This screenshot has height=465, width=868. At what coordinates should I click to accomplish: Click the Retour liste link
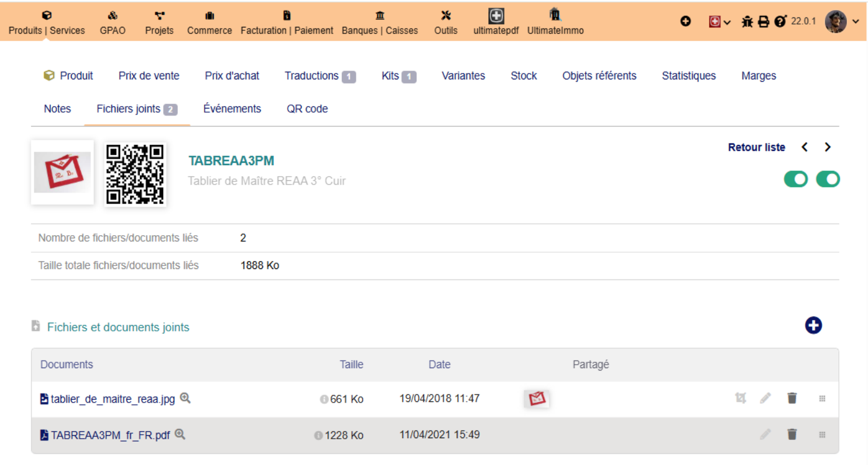(757, 147)
